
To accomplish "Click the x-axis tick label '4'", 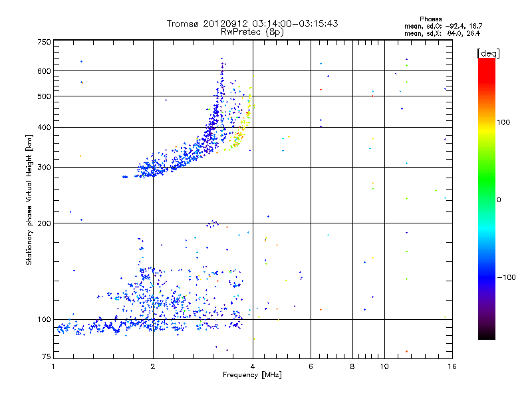I will coord(253,366).
